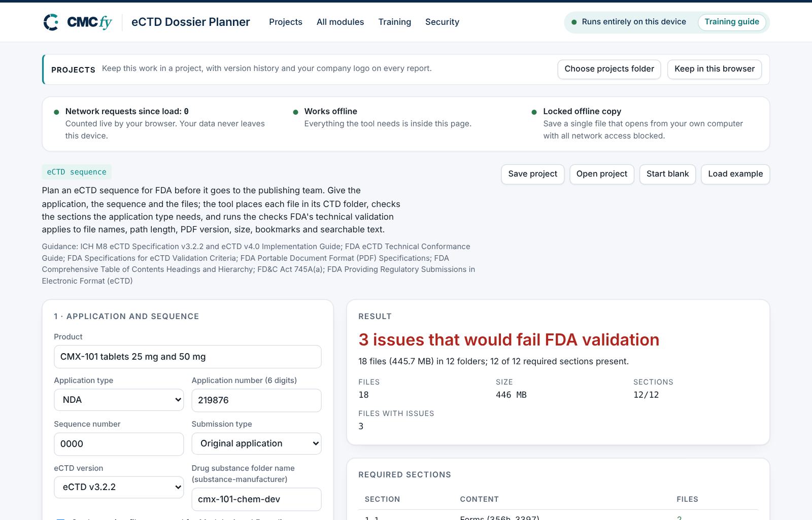Click the 'Network requests since load' text
Image resolution: width=812 pixels, height=520 pixels.
(127, 111)
